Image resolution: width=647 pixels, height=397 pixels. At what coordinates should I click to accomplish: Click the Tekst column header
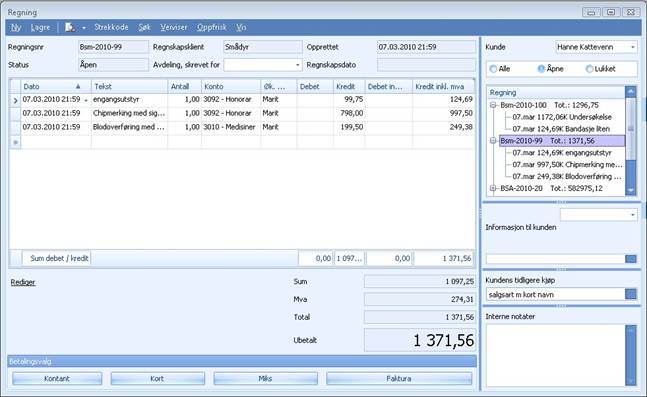[129, 87]
